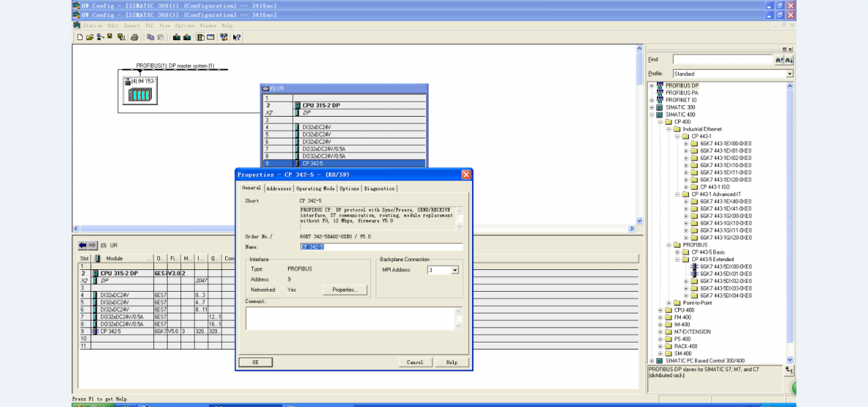Screen dimensions: 868x407
Task: Click the Open station folder icon
Action: (90, 37)
